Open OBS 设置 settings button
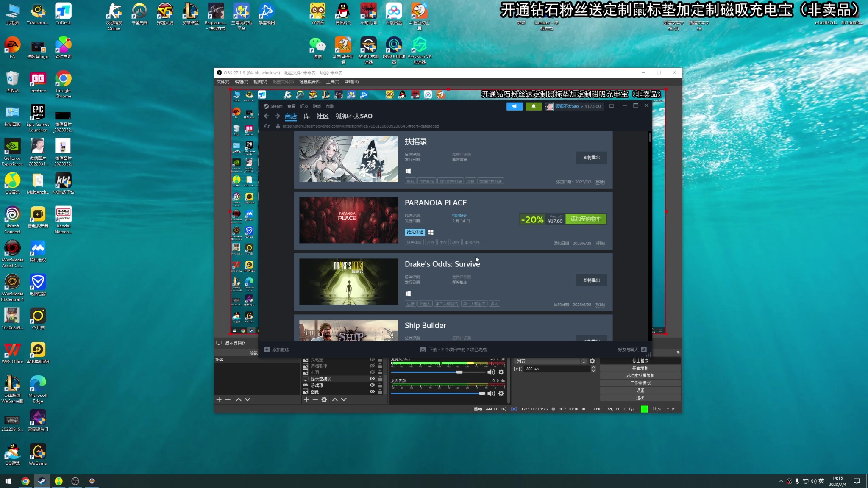The image size is (868, 488). tap(640, 391)
